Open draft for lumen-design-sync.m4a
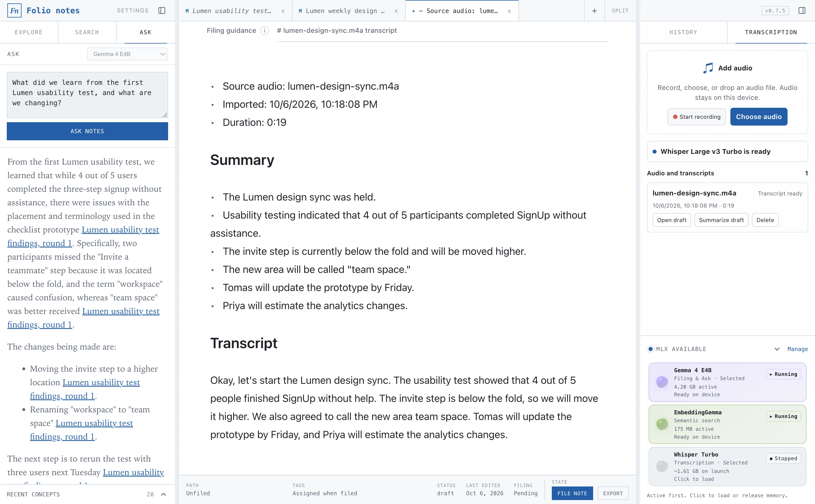 click(x=672, y=220)
